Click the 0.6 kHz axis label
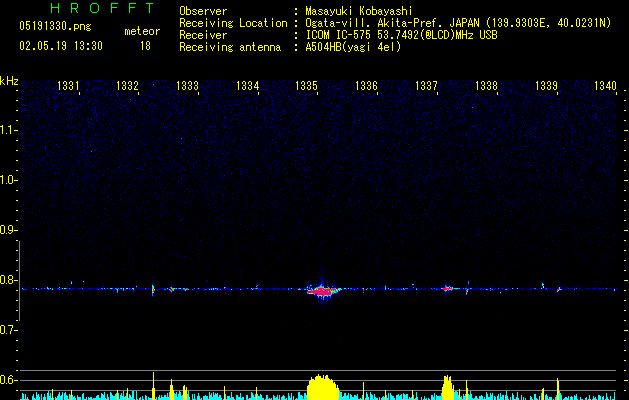 [x=8, y=380]
